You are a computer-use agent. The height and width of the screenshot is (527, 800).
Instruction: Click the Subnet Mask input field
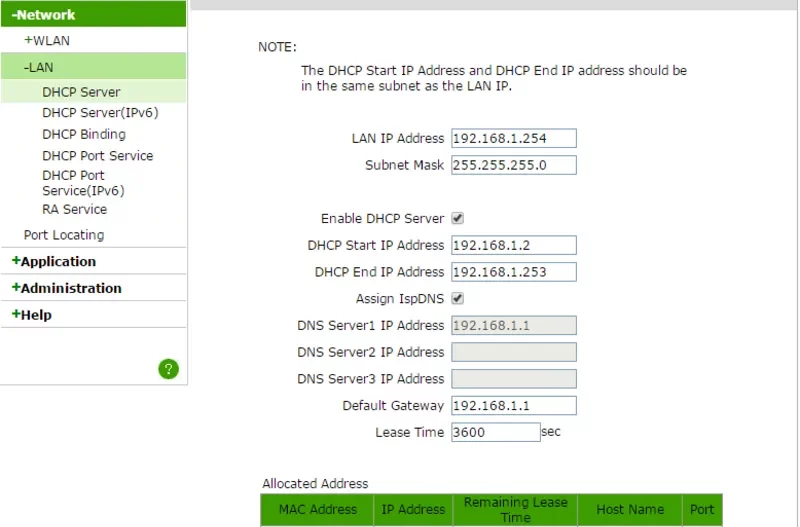click(513, 165)
